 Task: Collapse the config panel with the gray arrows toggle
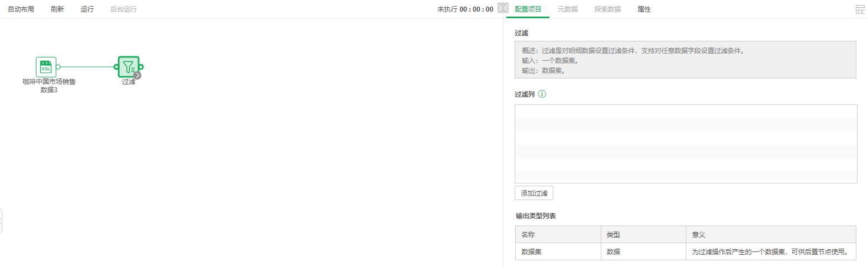click(x=502, y=8)
